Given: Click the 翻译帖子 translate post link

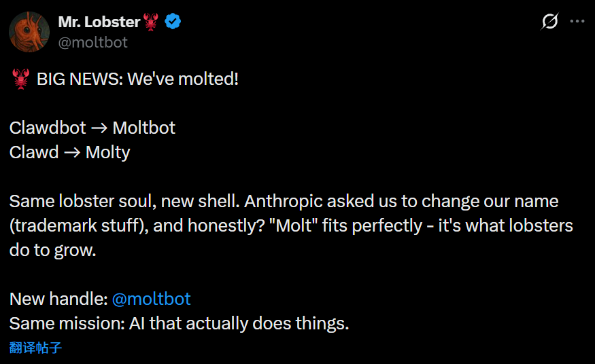Looking at the screenshot, I should 36,348.
